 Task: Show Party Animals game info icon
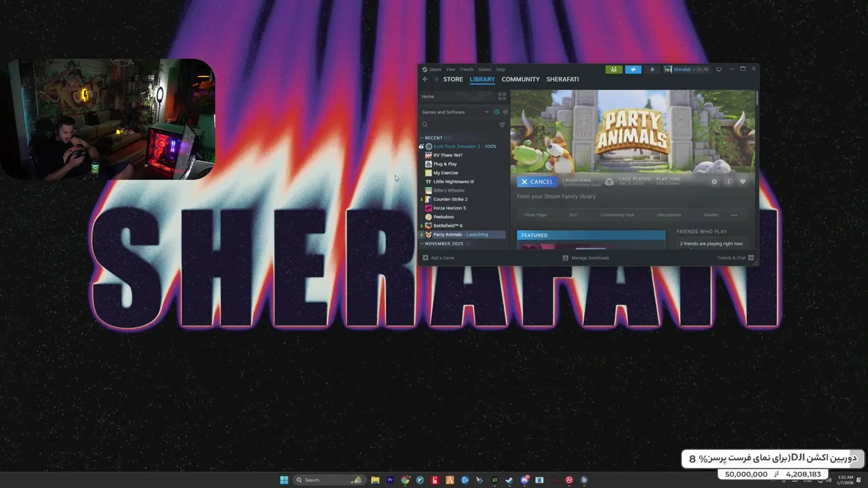tap(728, 182)
